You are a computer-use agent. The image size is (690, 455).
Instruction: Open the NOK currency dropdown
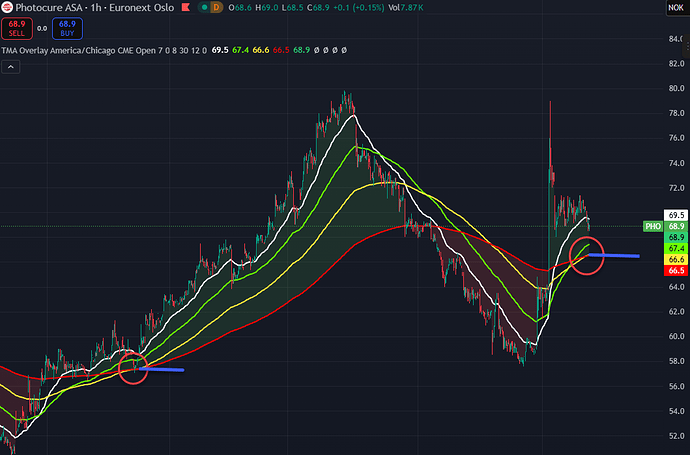click(675, 8)
